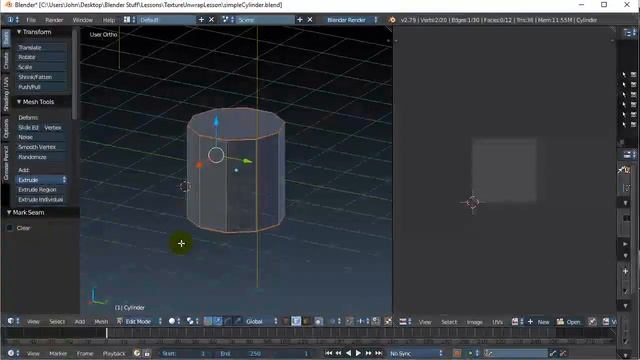Open the Default screen layout dropdown

129,20
